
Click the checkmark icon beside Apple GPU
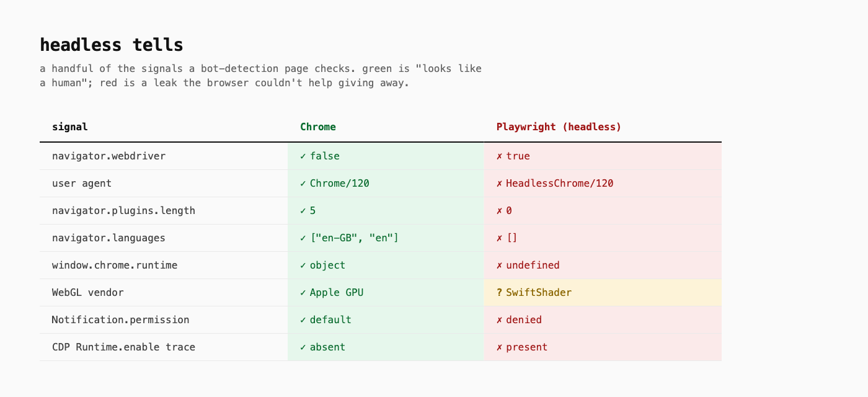[x=303, y=293]
